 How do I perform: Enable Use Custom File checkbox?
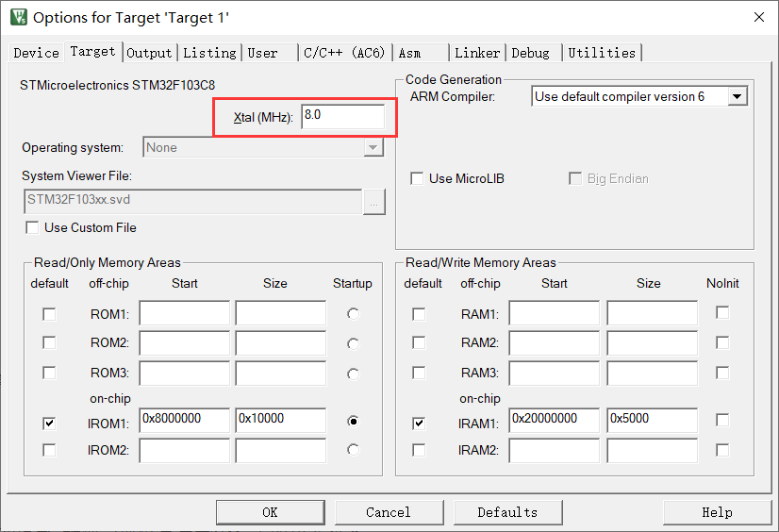pyautogui.click(x=32, y=227)
